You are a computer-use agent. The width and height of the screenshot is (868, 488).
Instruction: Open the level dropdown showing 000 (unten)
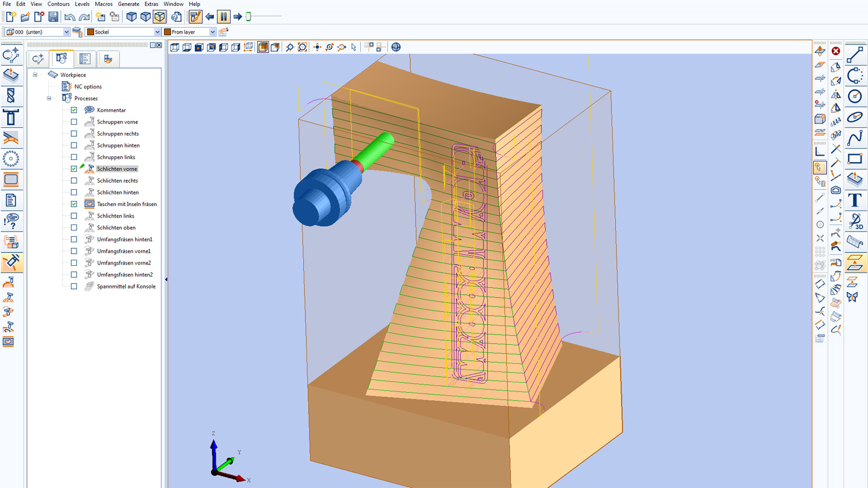[66, 32]
